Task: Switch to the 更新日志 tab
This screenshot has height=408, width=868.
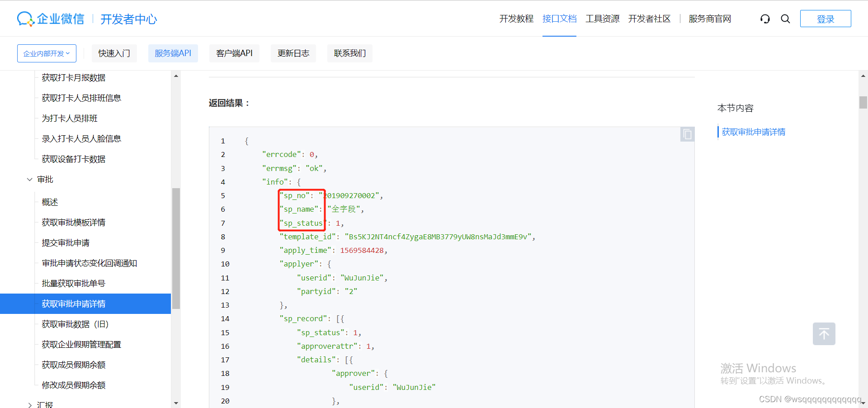Action: [293, 53]
